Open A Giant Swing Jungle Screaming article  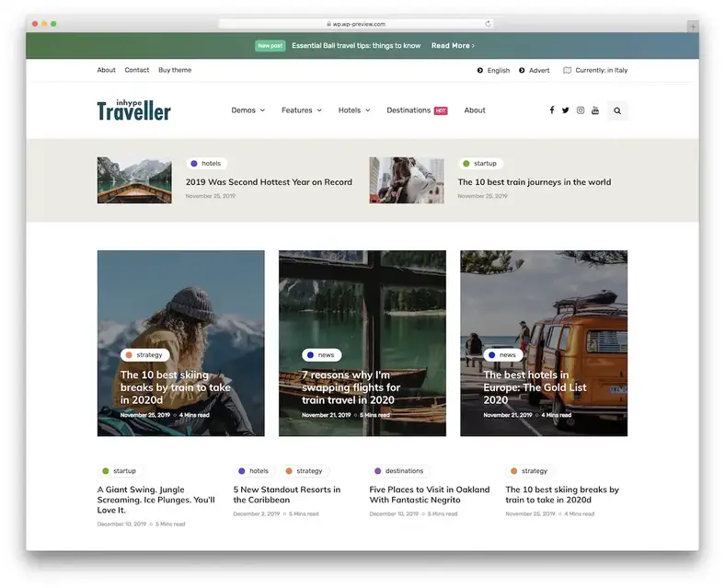pos(155,500)
